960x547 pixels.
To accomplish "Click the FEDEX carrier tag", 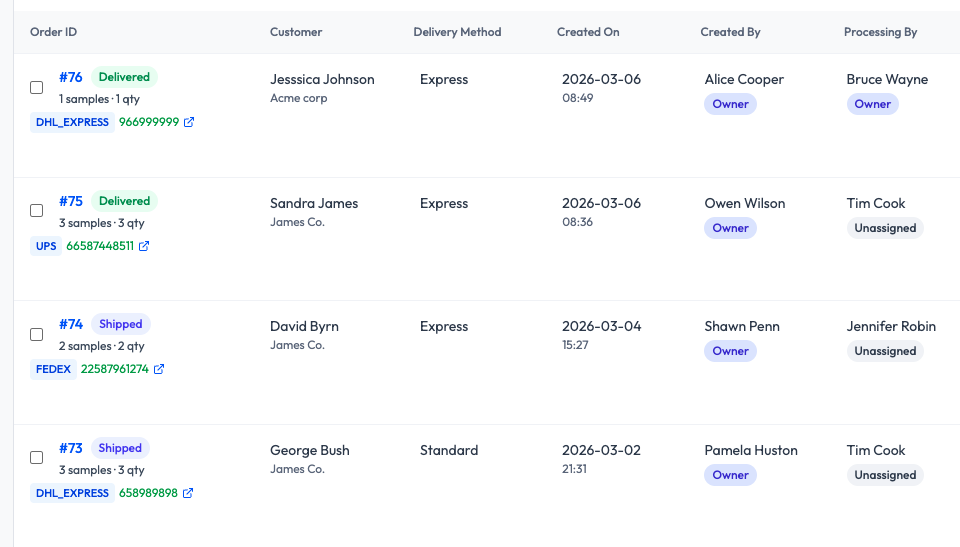I will [54, 369].
